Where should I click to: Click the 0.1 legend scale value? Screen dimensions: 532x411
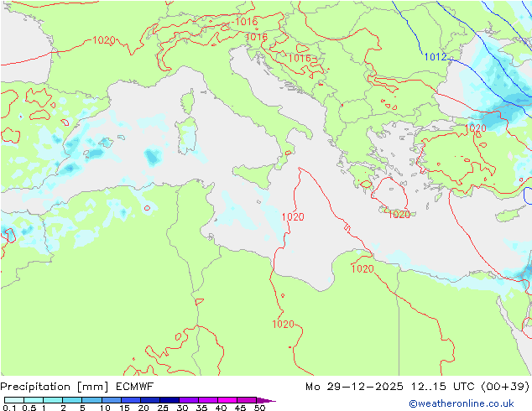9,408
